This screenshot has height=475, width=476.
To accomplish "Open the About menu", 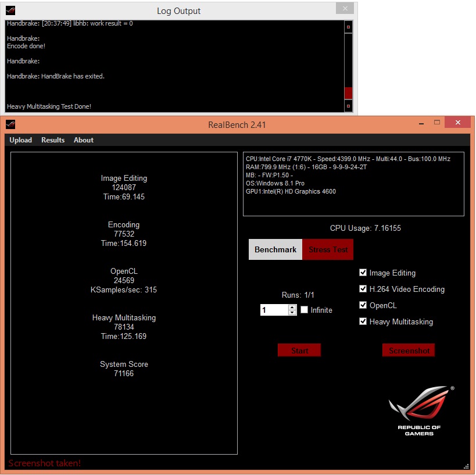I will [84, 140].
